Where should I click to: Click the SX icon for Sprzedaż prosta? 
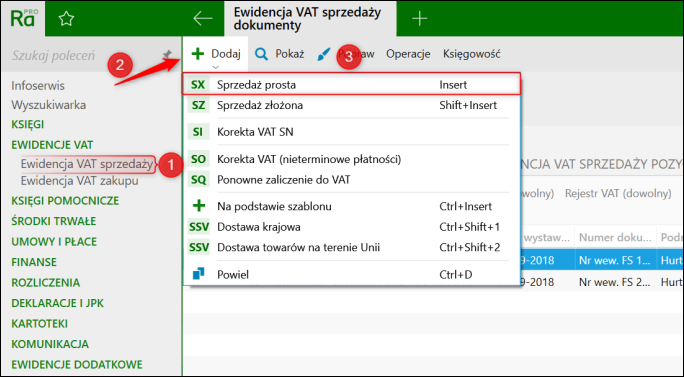[x=198, y=85]
